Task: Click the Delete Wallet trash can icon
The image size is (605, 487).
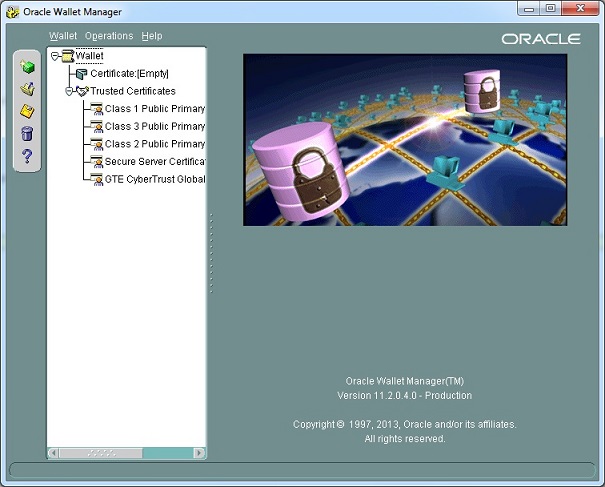Action: 27,134
